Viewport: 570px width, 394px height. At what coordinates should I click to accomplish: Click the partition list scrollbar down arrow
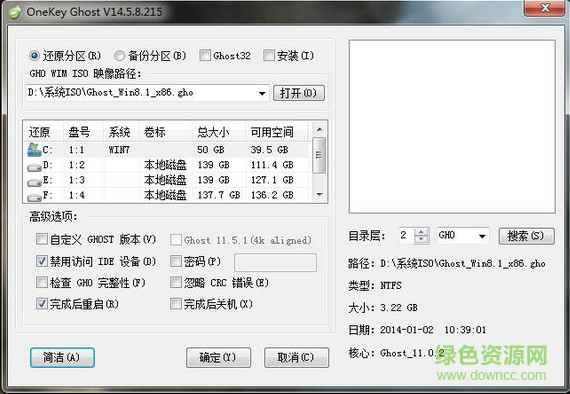(319, 195)
